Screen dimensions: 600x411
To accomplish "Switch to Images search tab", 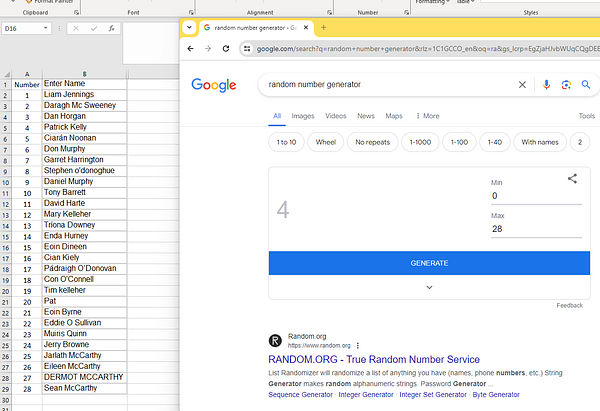I will pyautogui.click(x=303, y=116).
